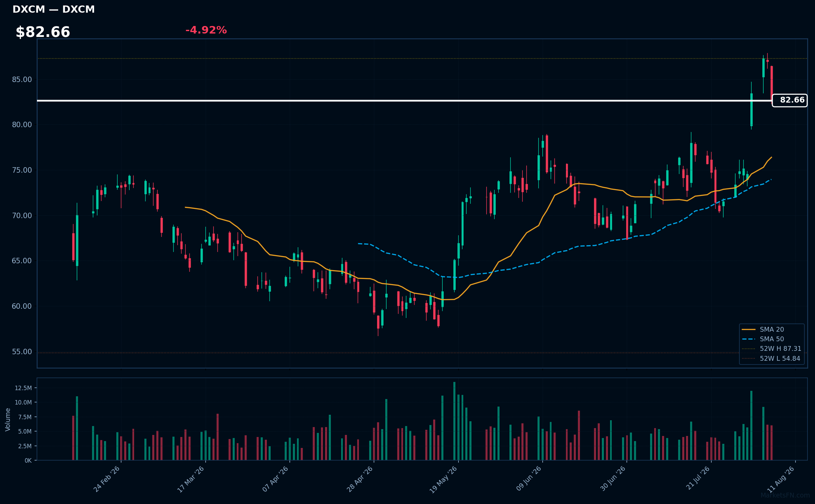Image resolution: width=815 pixels, height=504 pixels.
Task: Click the 2.5M volume axis label
Action: pos(25,446)
